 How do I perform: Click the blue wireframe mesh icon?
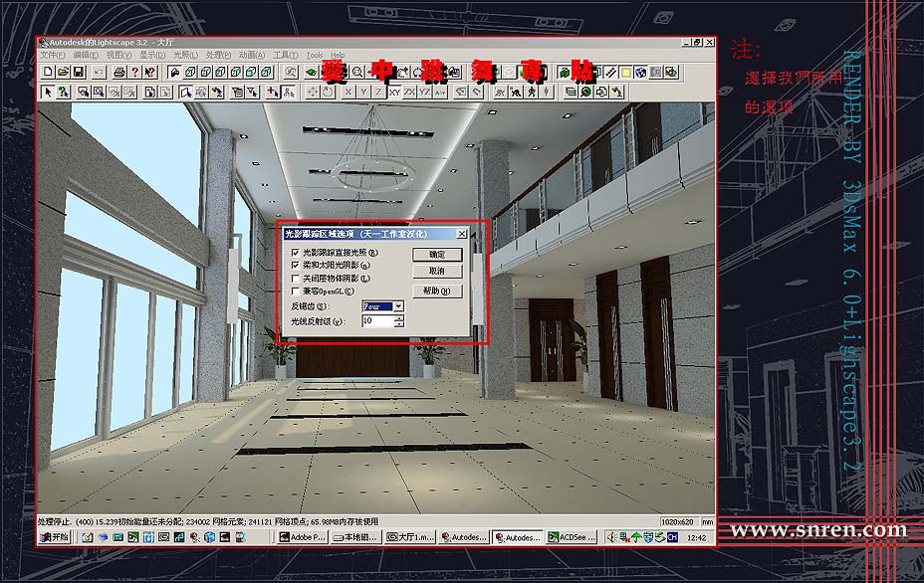point(641,73)
